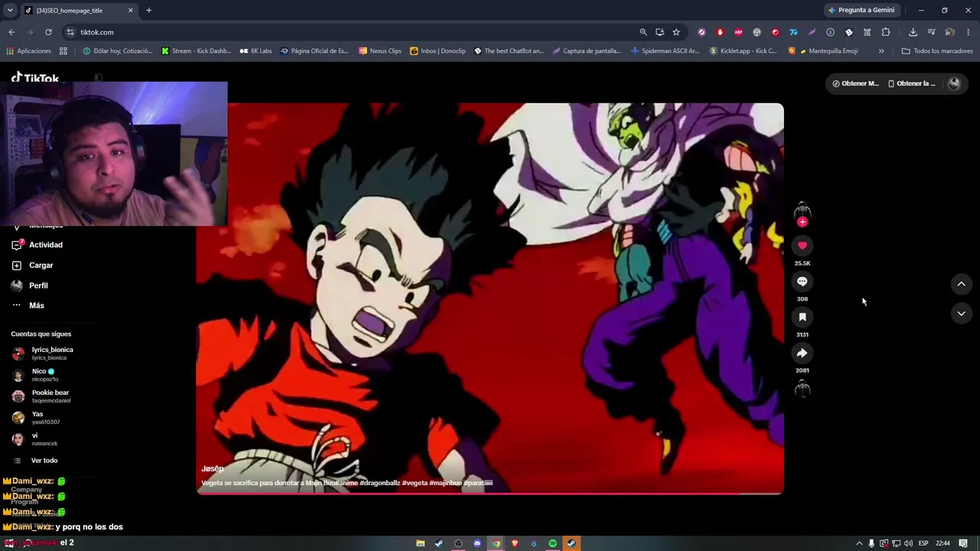The width and height of the screenshot is (980, 551).
Task: Open Cargar to upload a video
Action: click(33, 266)
